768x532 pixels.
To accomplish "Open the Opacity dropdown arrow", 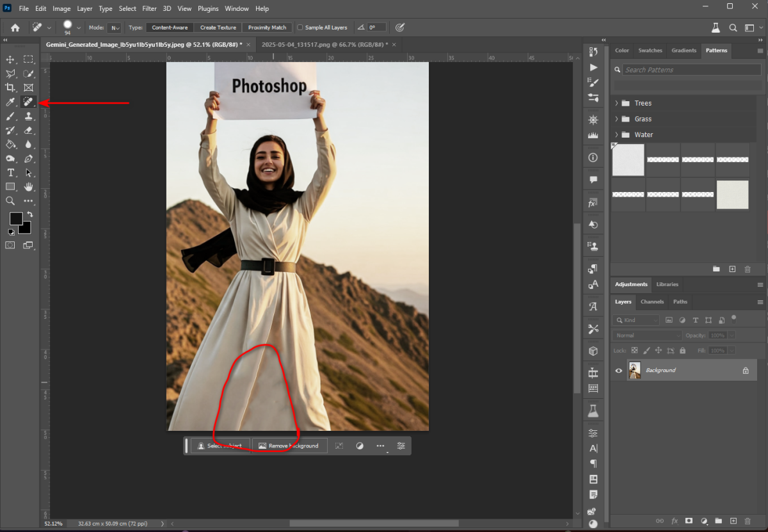I will click(x=732, y=335).
